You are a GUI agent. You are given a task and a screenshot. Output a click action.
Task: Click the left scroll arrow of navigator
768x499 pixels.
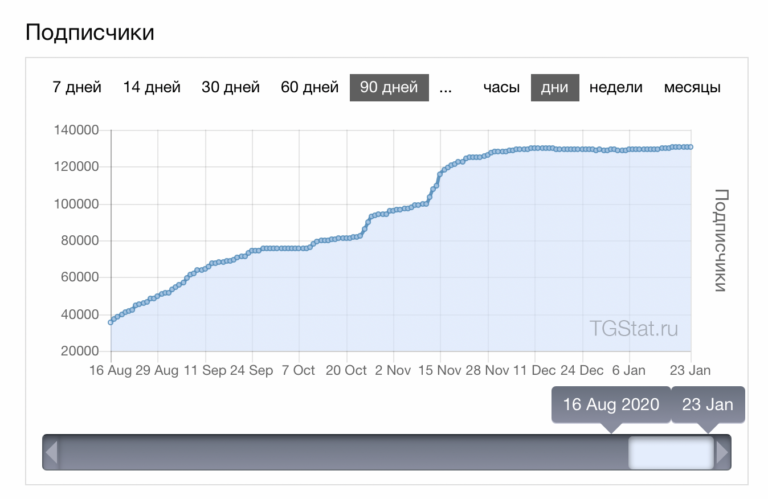(x=52, y=452)
